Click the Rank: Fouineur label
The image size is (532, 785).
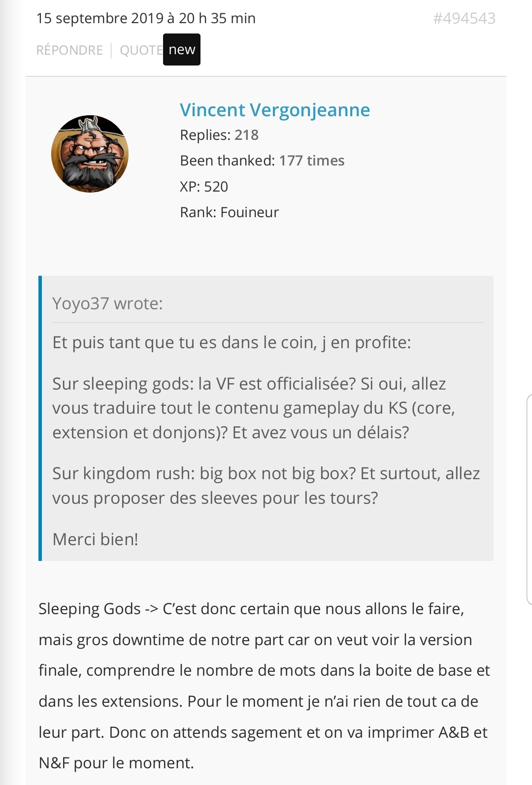click(x=230, y=212)
